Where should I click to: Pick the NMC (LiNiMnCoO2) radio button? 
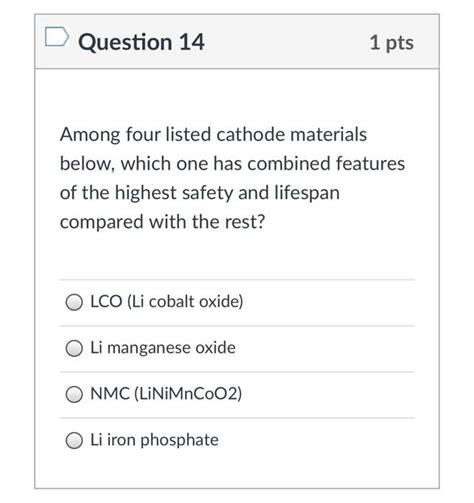pos(74,394)
